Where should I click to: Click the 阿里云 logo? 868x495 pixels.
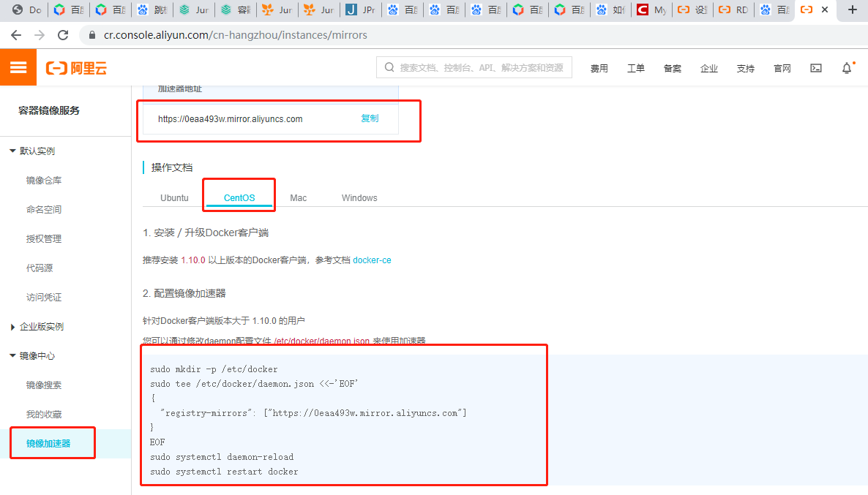(76, 68)
